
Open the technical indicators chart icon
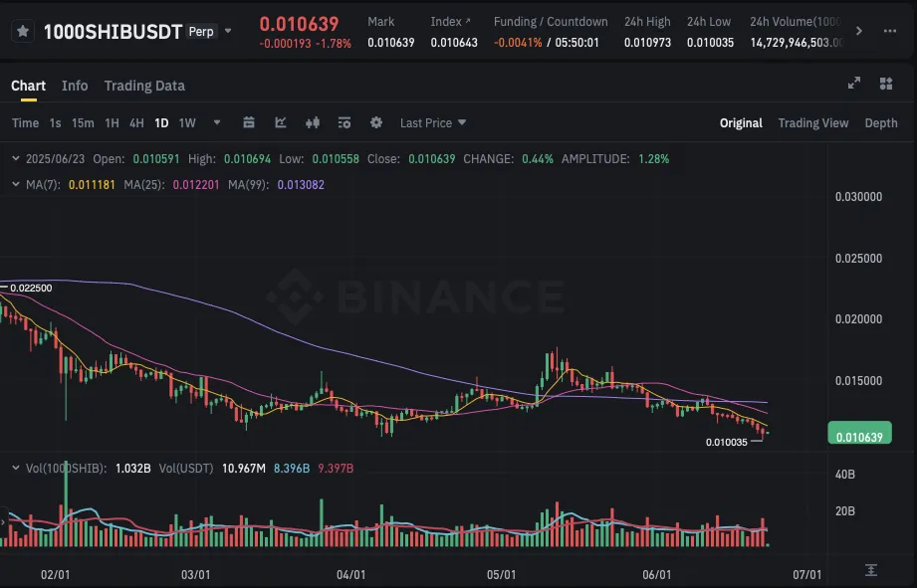point(281,123)
